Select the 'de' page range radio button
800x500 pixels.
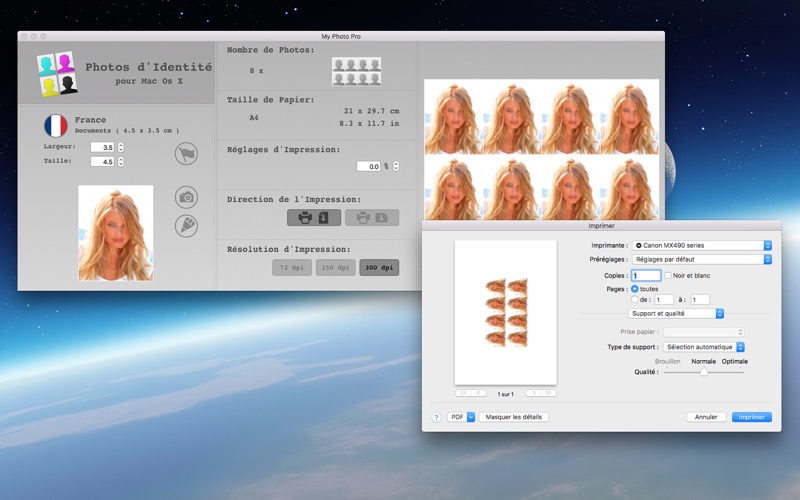(635, 299)
